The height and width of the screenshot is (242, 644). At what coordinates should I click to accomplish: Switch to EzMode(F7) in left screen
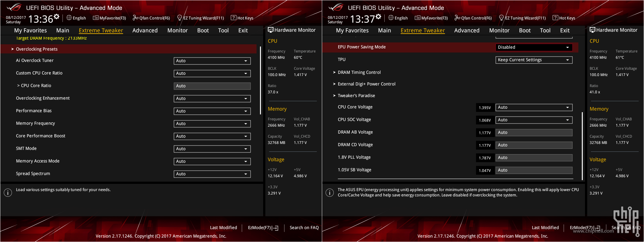pos(263,228)
